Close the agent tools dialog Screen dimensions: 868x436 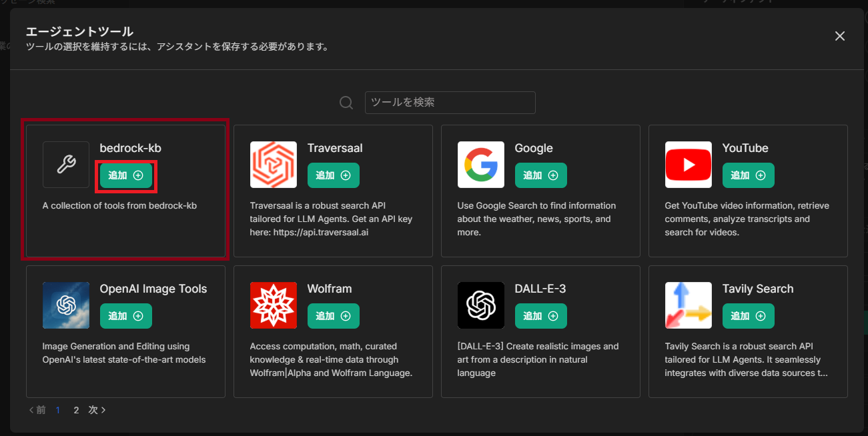[840, 36]
